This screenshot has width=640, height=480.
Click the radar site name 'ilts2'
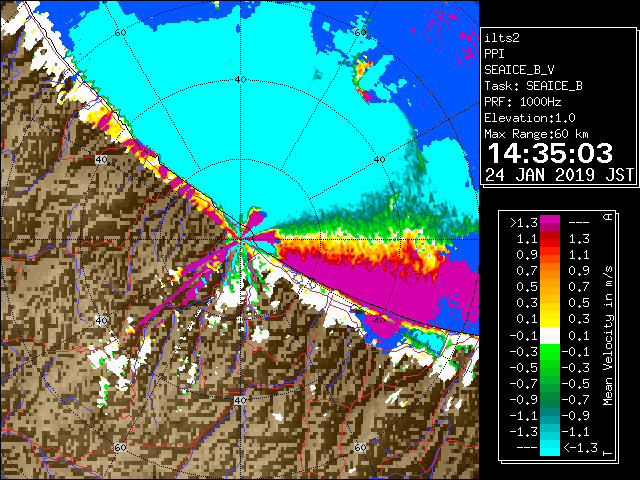502,38
